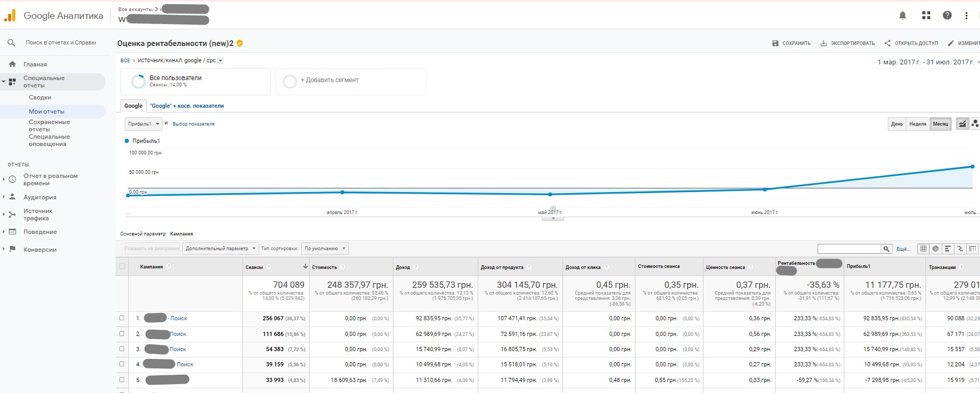Click the Ещё... advanced filter link
The height and width of the screenshot is (393, 980).
904,249
